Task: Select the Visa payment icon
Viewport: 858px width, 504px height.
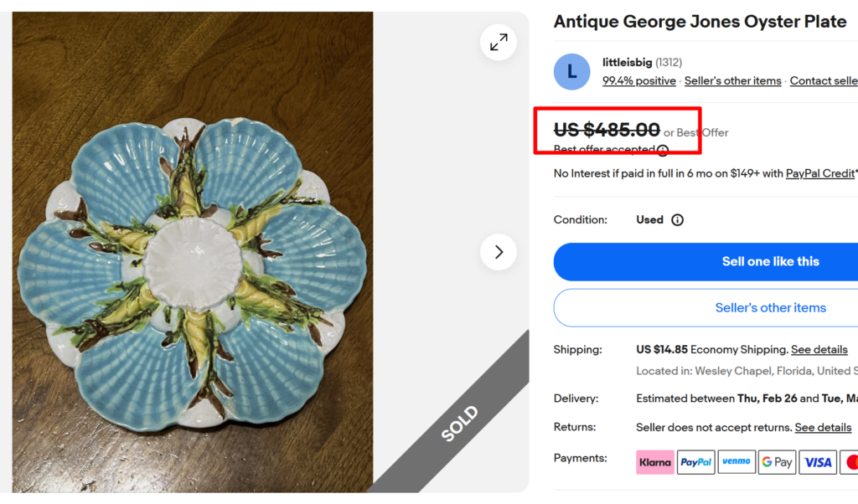Action: (817, 461)
